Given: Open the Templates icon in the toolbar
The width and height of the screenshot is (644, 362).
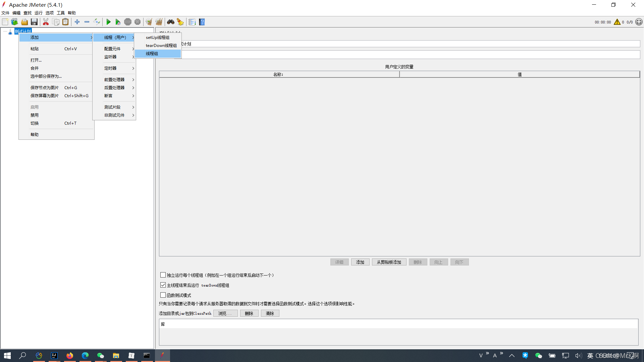Looking at the screenshot, I should pyautogui.click(x=14, y=22).
